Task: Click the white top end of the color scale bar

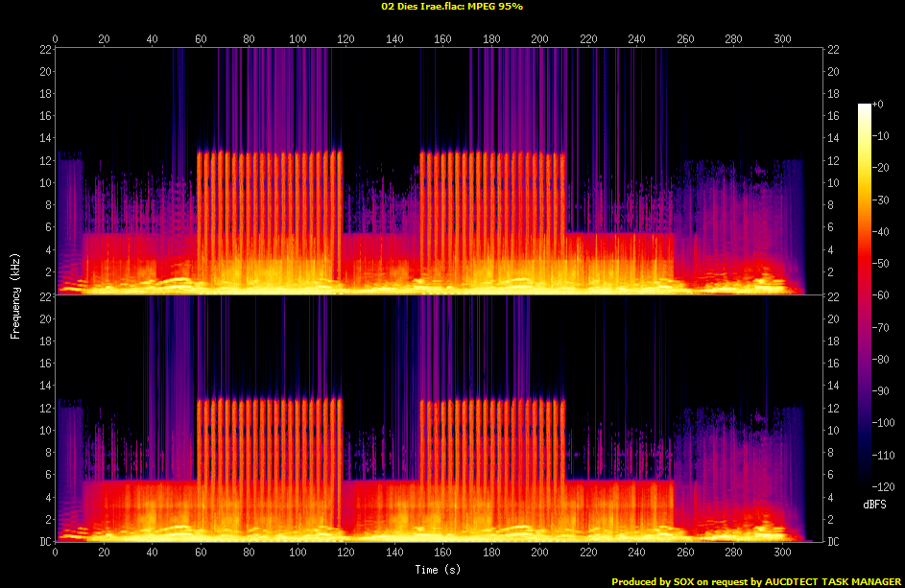Action: [x=864, y=106]
